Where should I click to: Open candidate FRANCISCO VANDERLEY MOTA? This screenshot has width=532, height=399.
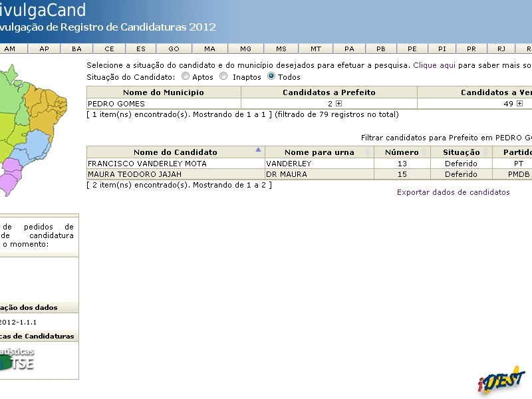tap(147, 164)
